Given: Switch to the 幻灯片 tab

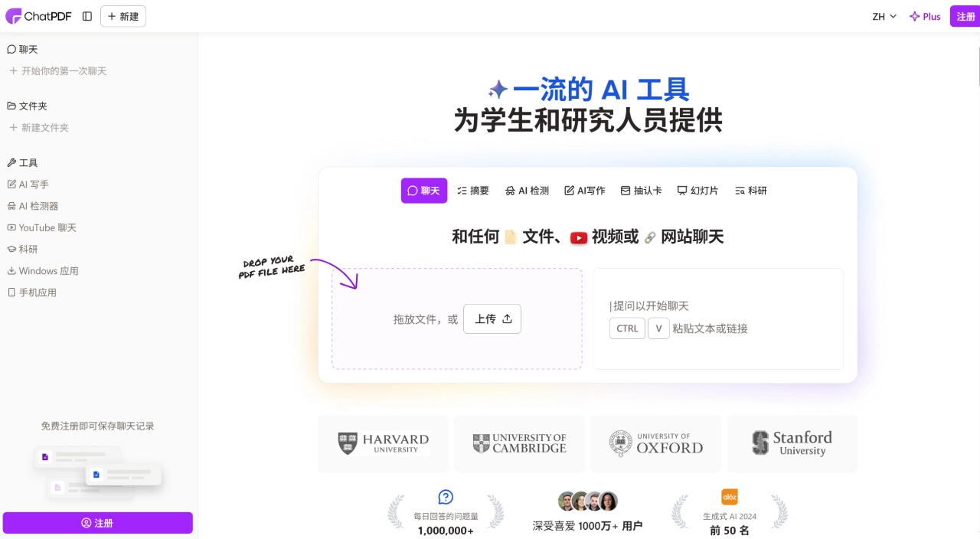Looking at the screenshot, I should [x=698, y=191].
